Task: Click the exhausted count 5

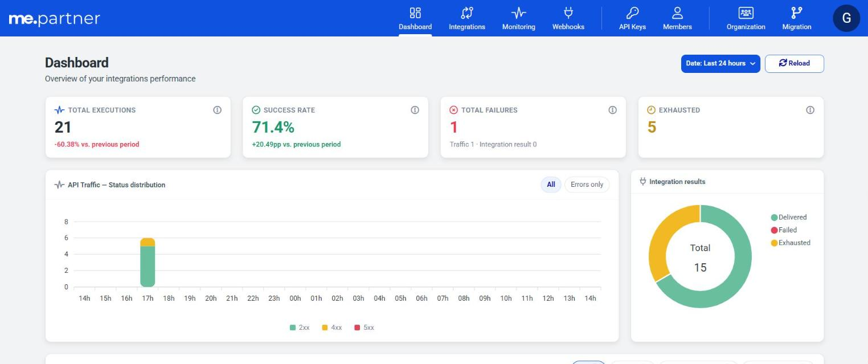Action: coord(652,127)
